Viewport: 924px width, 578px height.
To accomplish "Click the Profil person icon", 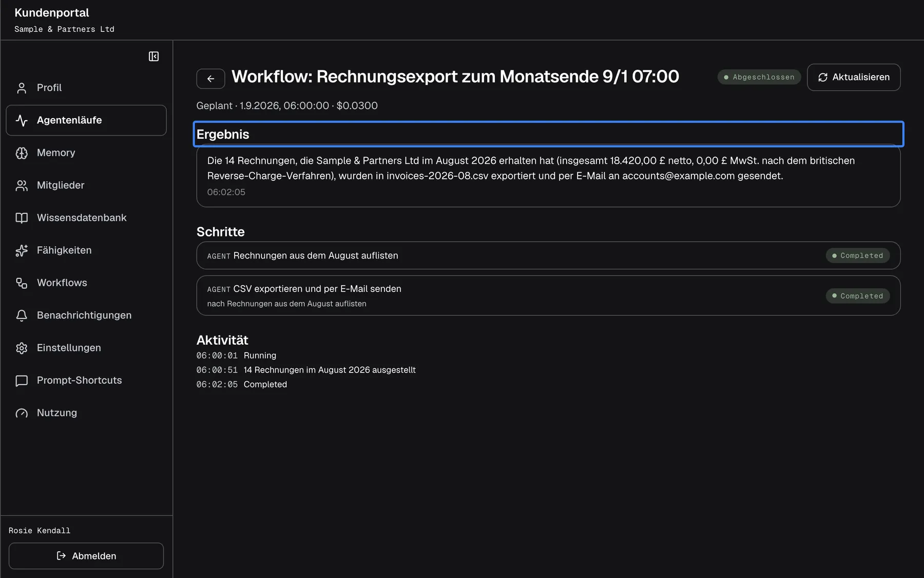I will 22,88.
